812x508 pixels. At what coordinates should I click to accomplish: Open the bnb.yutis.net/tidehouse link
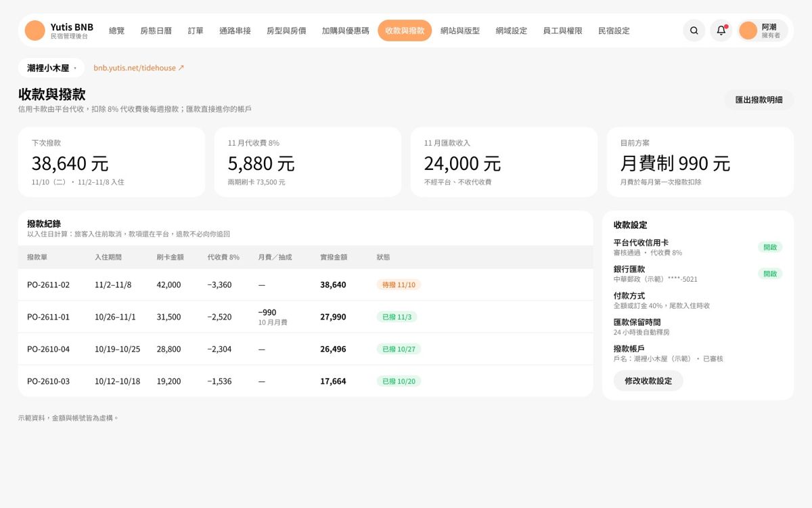coord(139,68)
